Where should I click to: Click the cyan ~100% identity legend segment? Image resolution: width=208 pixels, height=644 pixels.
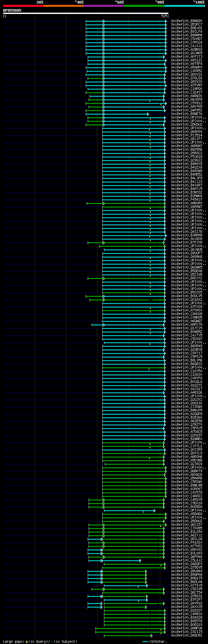coord(185,6)
